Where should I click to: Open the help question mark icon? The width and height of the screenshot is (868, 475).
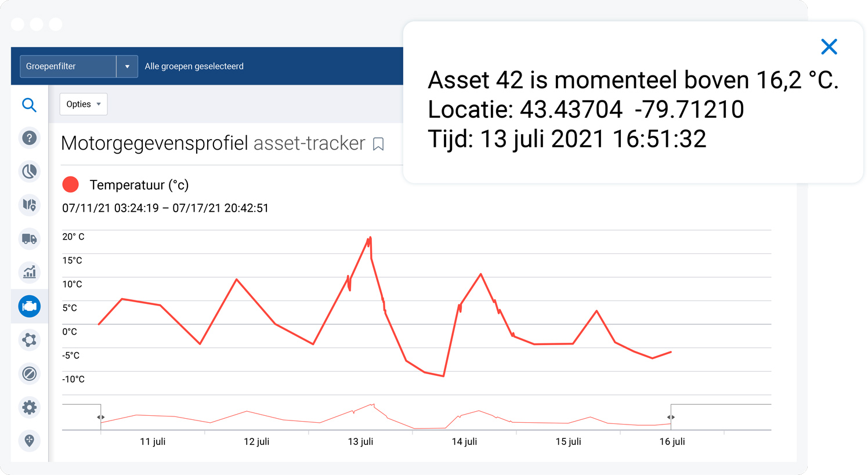29,138
